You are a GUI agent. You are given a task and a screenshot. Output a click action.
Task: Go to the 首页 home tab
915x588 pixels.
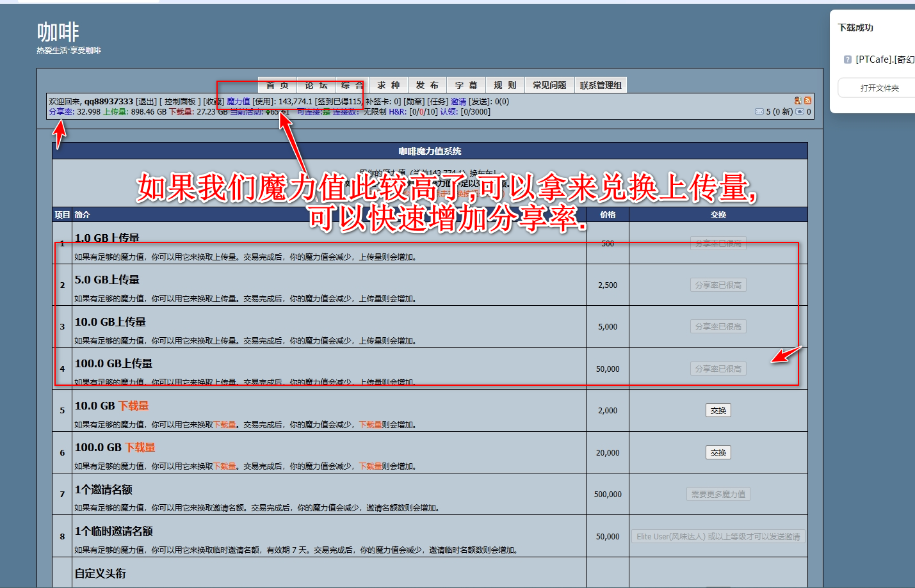pyautogui.click(x=277, y=85)
